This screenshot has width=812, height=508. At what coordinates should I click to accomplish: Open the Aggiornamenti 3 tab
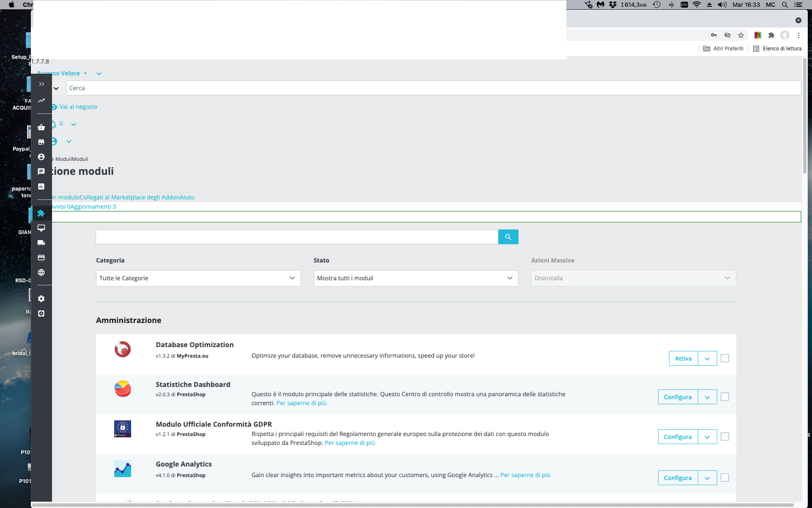point(93,207)
